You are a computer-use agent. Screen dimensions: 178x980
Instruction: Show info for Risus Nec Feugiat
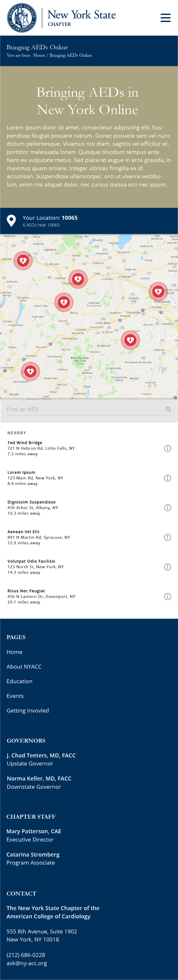[167, 596]
